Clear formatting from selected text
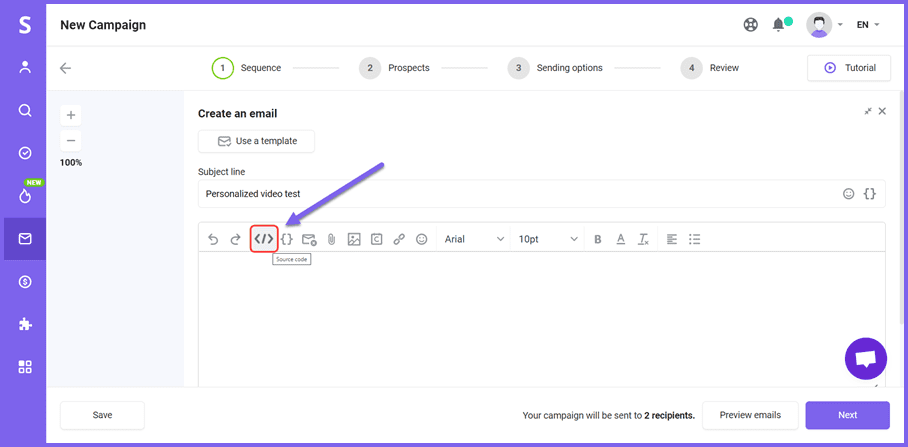The image size is (908, 447). 644,239
